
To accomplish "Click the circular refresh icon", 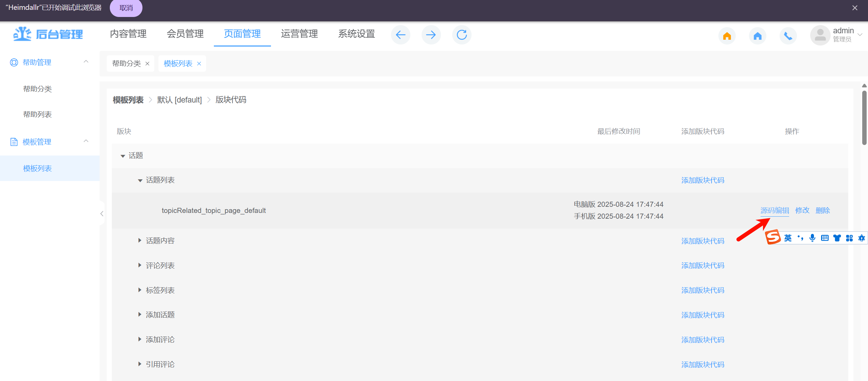I will point(461,35).
